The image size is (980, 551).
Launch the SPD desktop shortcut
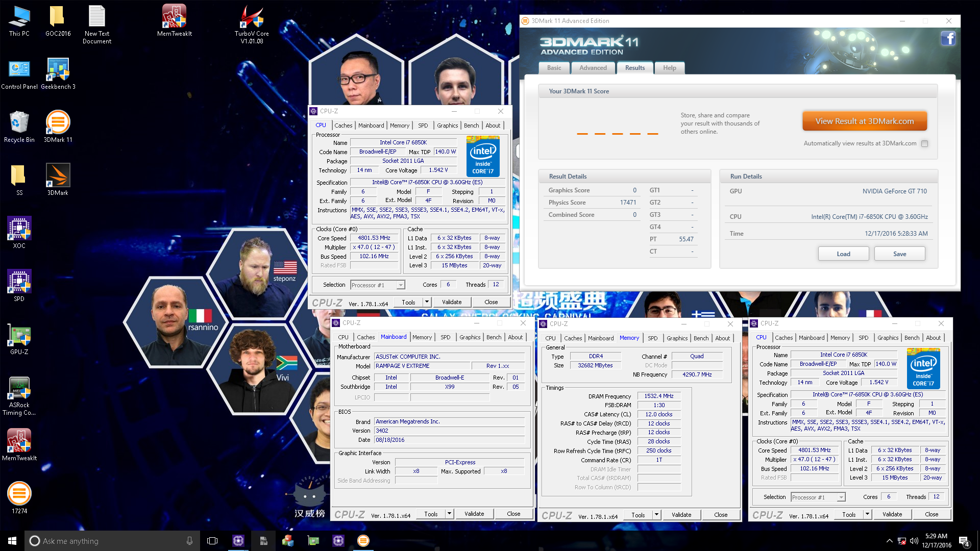click(19, 286)
